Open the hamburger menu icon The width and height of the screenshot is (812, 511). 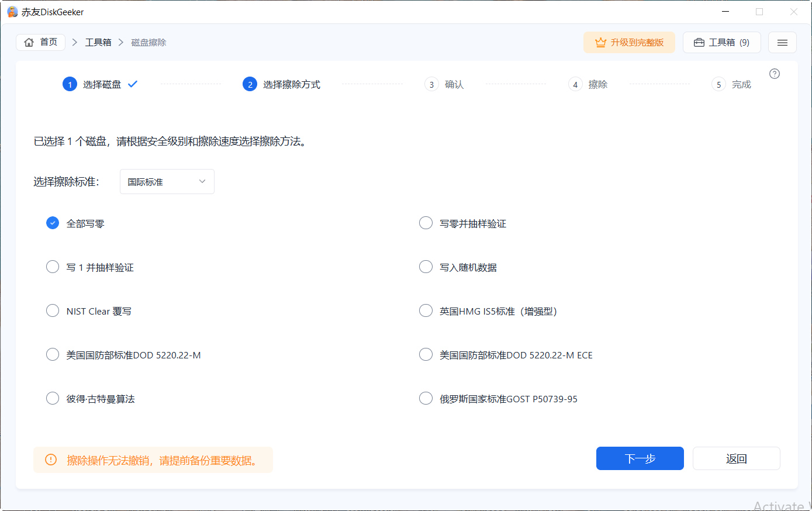pos(782,43)
